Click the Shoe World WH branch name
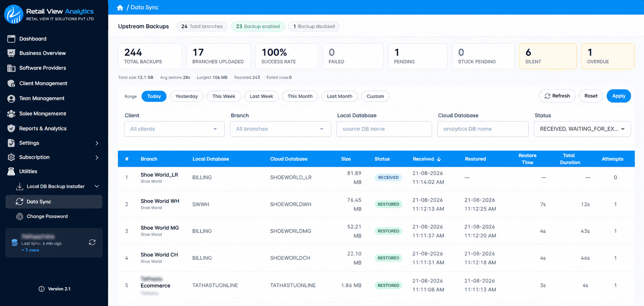This screenshot has height=306, width=644. coord(160,201)
